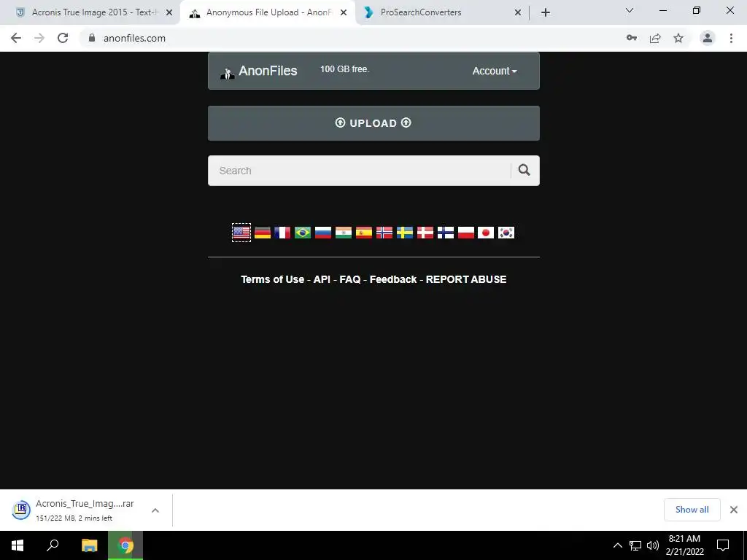Choose the Danish flag language

click(x=425, y=233)
